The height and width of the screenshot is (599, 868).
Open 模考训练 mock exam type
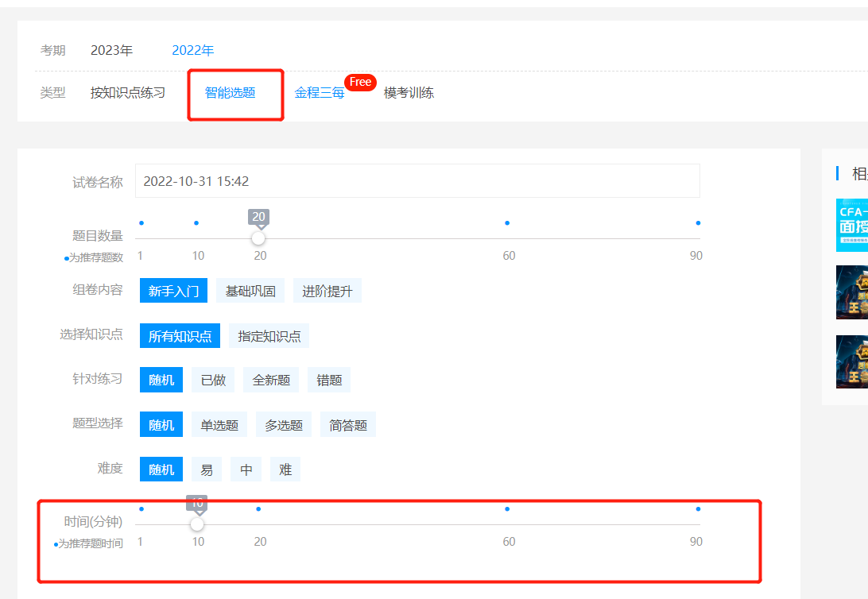(409, 93)
